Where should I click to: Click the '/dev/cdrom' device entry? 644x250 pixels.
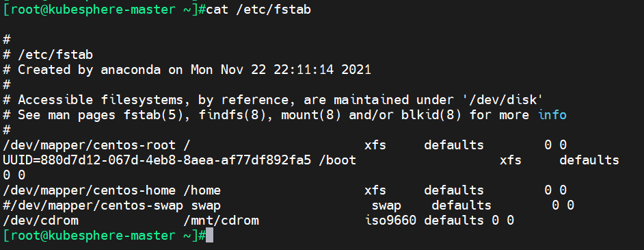point(40,221)
